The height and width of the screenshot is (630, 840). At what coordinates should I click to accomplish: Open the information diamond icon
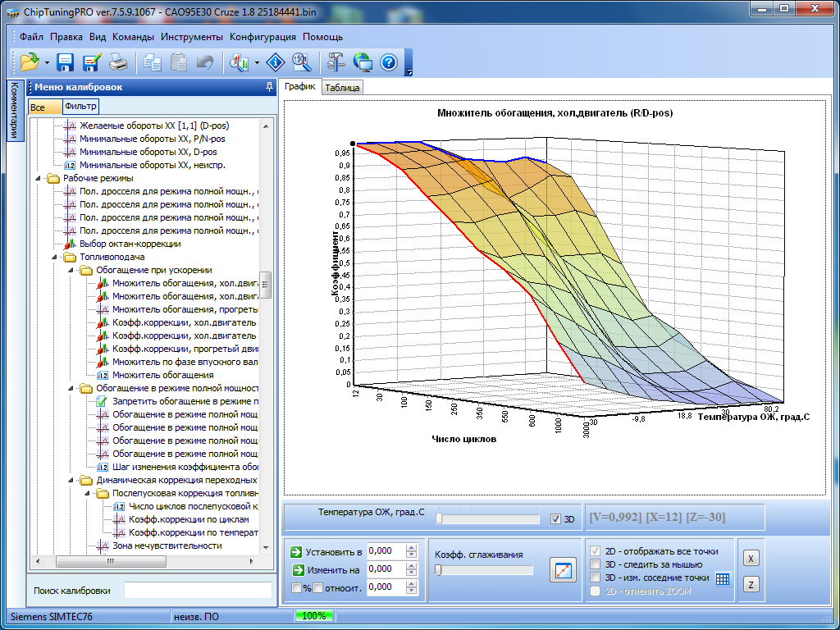pyautogui.click(x=276, y=62)
